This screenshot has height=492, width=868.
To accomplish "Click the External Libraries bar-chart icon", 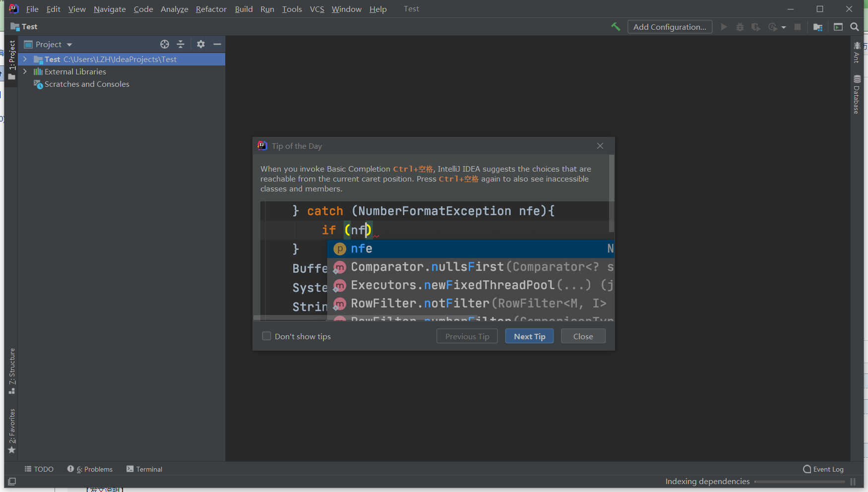I will (38, 72).
